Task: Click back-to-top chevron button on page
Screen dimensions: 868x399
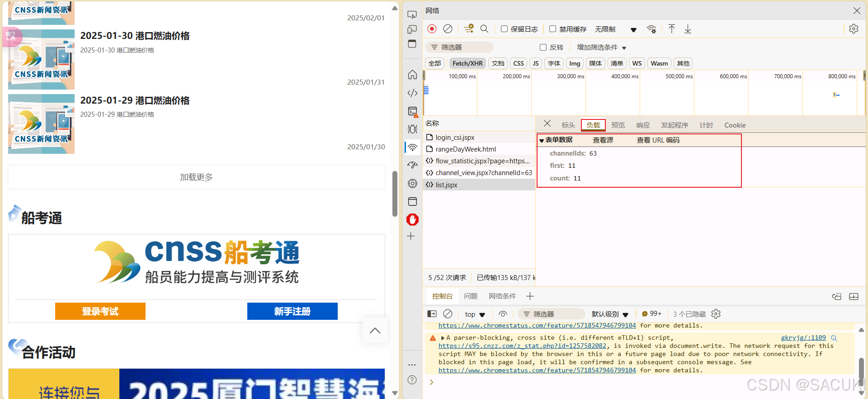Action: point(375,330)
